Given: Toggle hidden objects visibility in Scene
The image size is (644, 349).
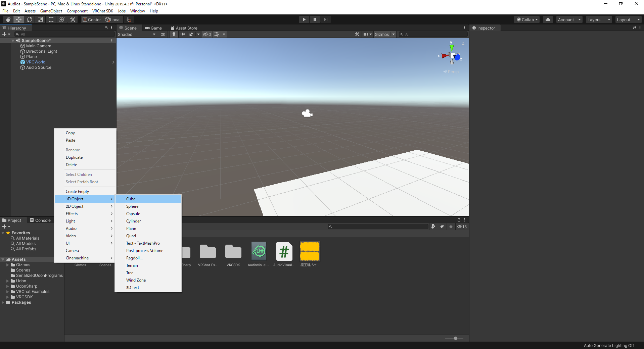Looking at the screenshot, I should (207, 34).
